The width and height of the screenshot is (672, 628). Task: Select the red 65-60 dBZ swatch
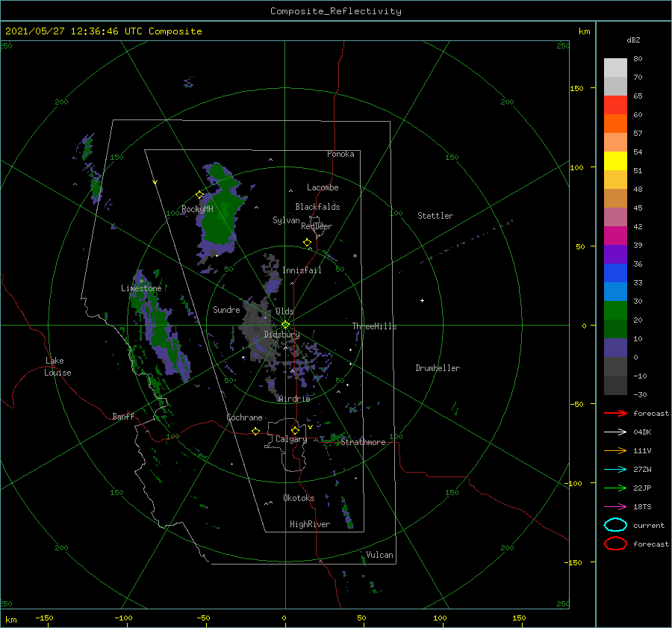pos(615,105)
